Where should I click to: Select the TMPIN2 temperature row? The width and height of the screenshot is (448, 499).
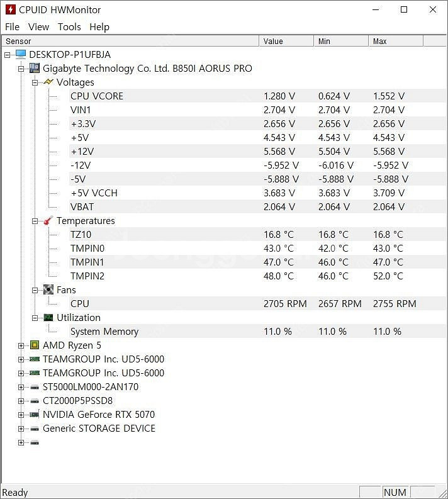257,276
